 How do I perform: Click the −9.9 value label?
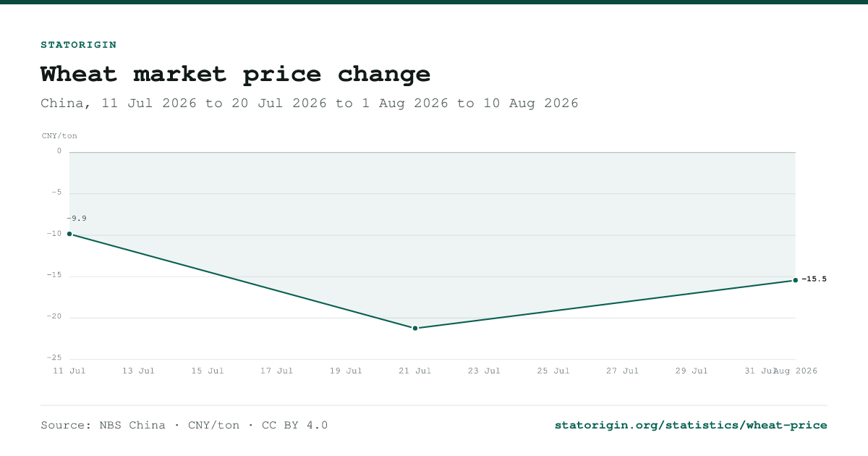77,219
